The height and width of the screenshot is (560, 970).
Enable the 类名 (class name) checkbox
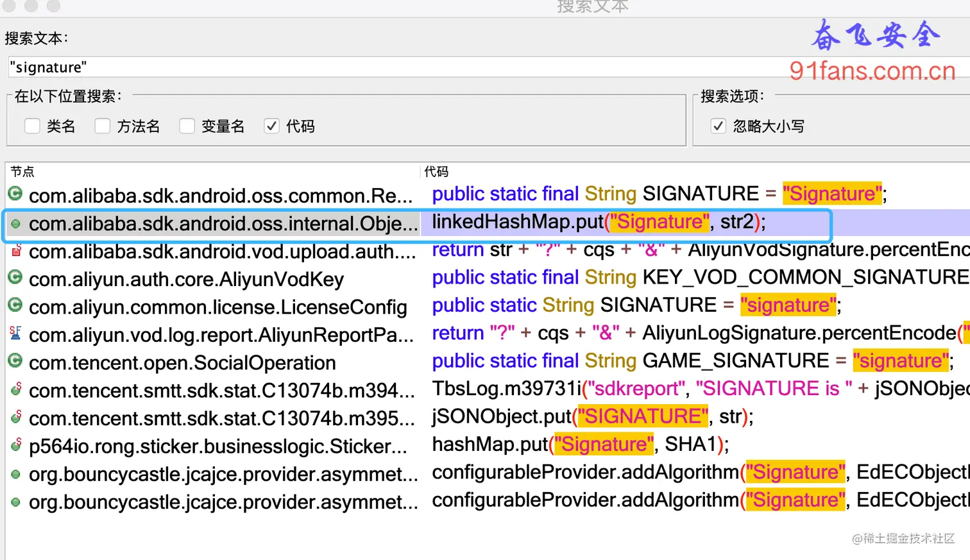pyautogui.click(x=32, y=126)
